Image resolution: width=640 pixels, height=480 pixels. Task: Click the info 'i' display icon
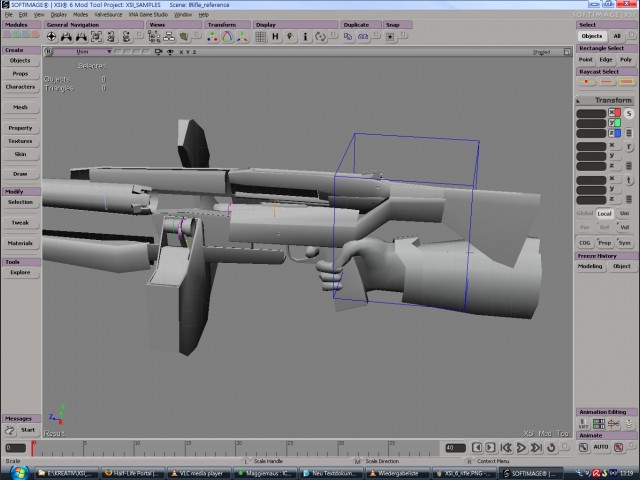[x=305, y=37]
